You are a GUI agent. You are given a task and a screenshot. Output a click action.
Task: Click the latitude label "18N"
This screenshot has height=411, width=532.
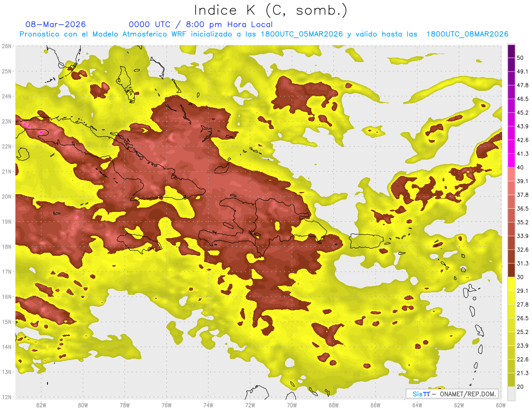pos(6,247)
